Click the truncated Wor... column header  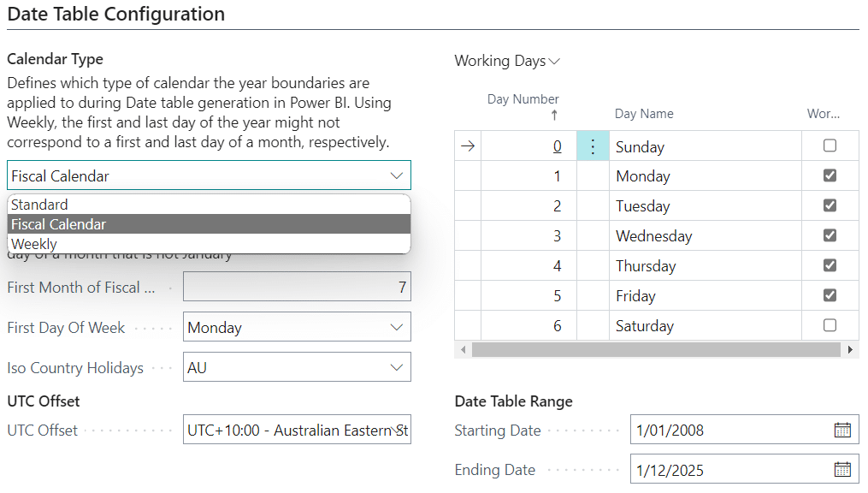click(824, 114)
